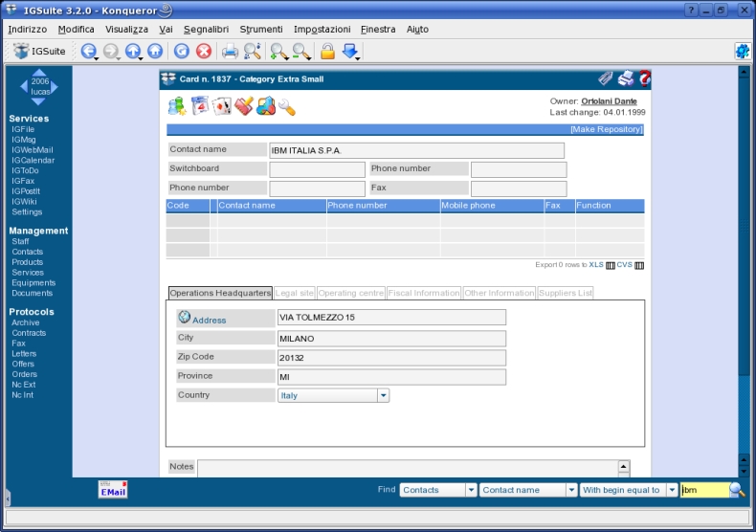Click the magnifier search icon beside ibm
756x532 pixels.
click(737, 490)
